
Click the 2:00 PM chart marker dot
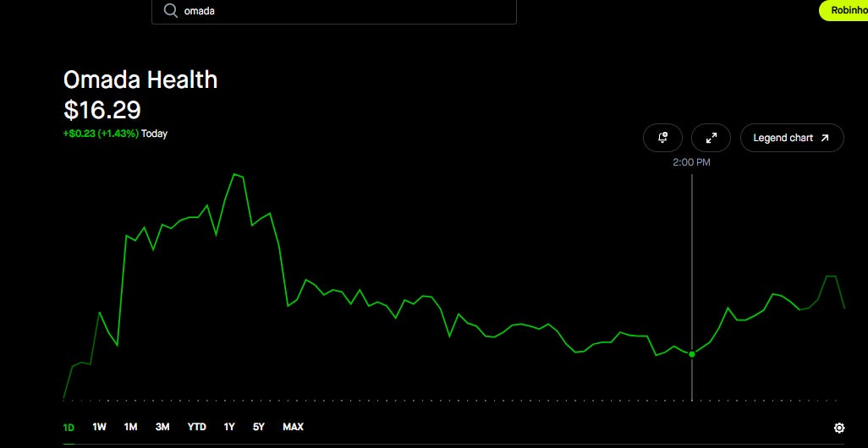click(x=692, y=354)
